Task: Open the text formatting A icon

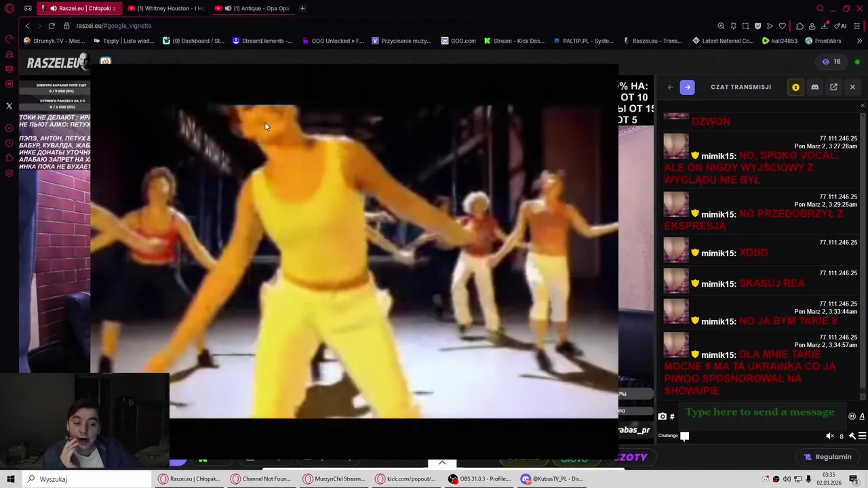Action: pyautogui.click(x=862, y=416)
